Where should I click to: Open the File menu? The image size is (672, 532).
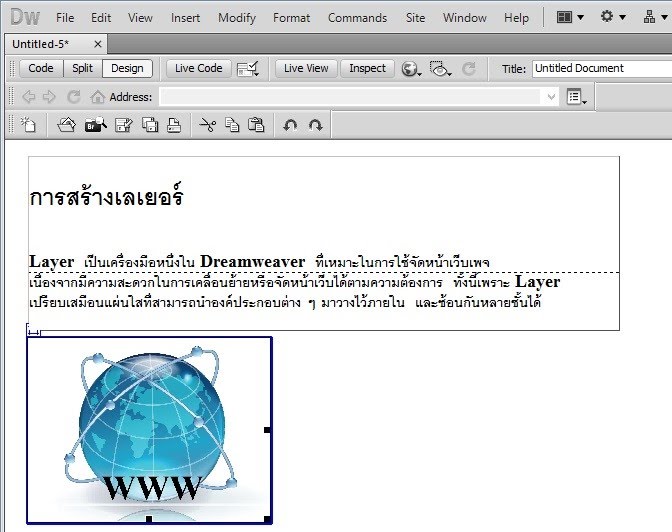(x=65, y=18)
